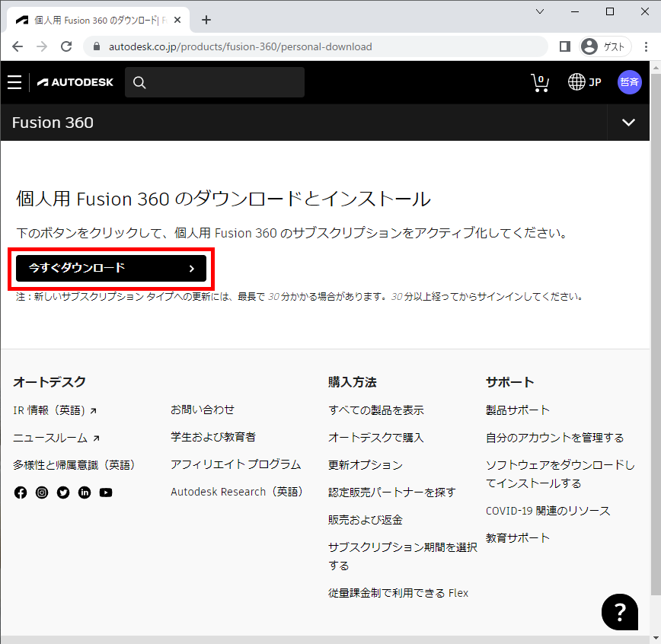661x644 pixels.
Task: Click the scrollbar down arrow
Action: pyautogui.click(x=656, y=639)
